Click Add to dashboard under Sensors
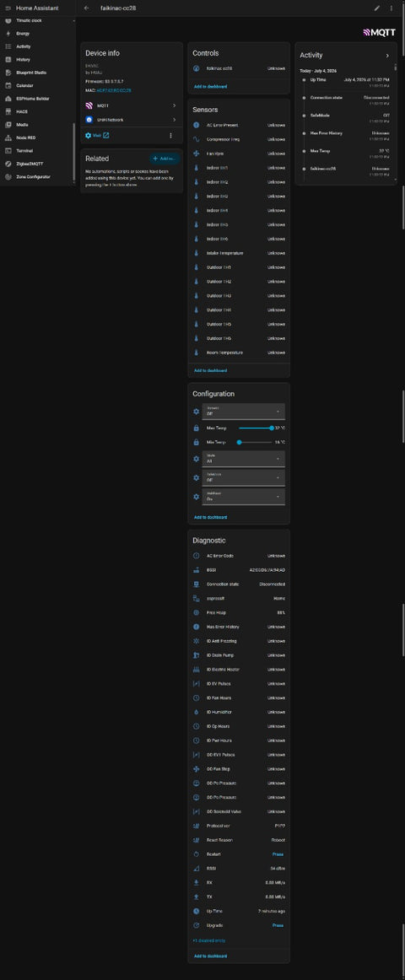The width and height of the screenshot is (405, 980). 211,370
